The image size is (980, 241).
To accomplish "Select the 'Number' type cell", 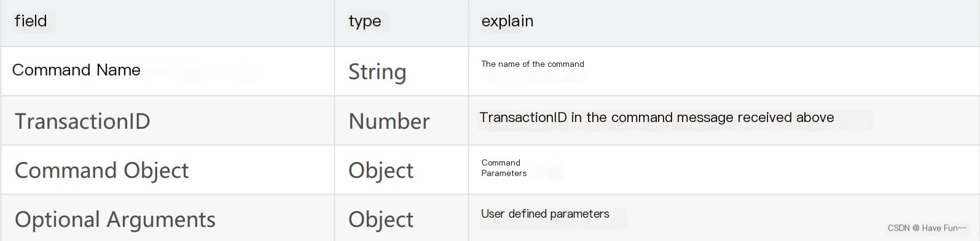I will pos(389,121).
